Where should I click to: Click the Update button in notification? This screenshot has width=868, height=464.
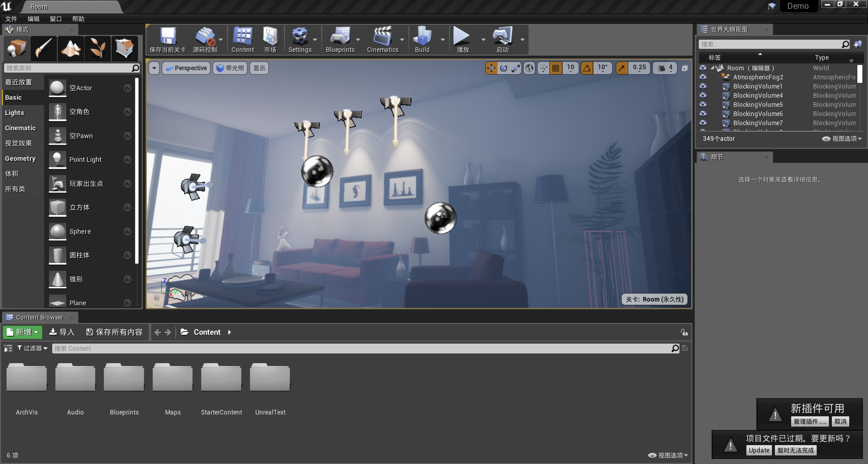759,450
